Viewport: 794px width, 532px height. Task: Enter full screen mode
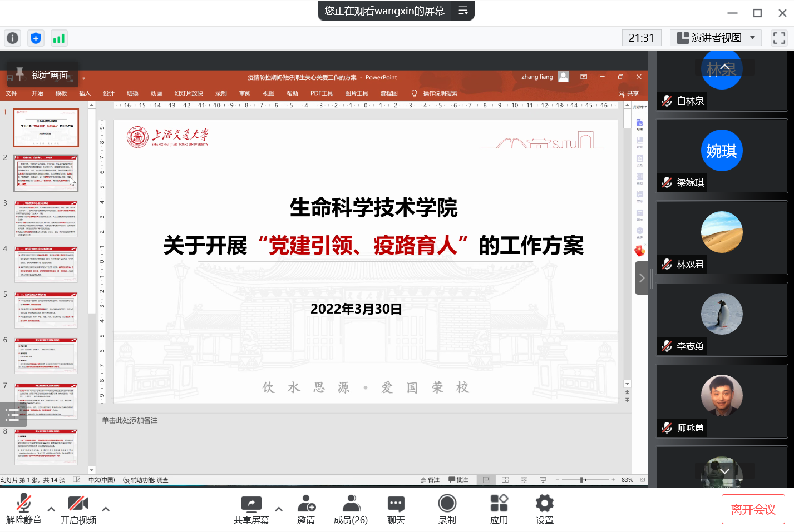pos(779,38)
